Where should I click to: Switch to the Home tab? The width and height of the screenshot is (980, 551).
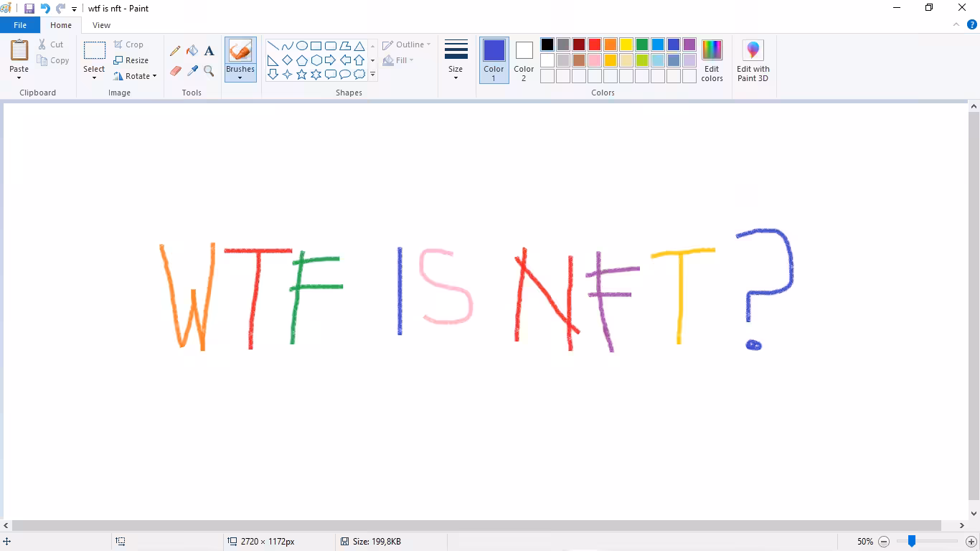pos(61,25)
